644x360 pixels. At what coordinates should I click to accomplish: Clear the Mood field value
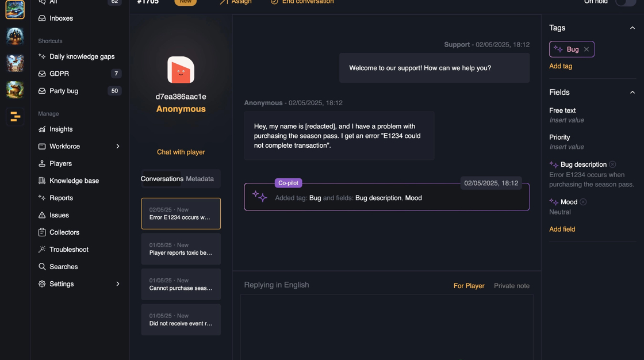[x=583, y=202]
